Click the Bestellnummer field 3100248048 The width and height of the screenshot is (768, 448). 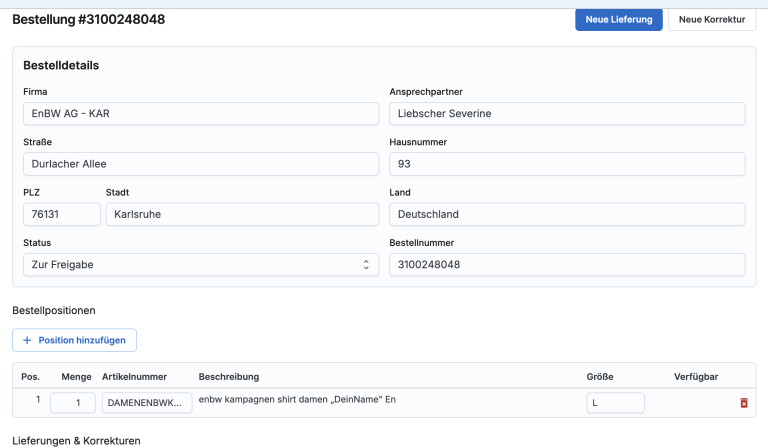click(x=566, y=265)
